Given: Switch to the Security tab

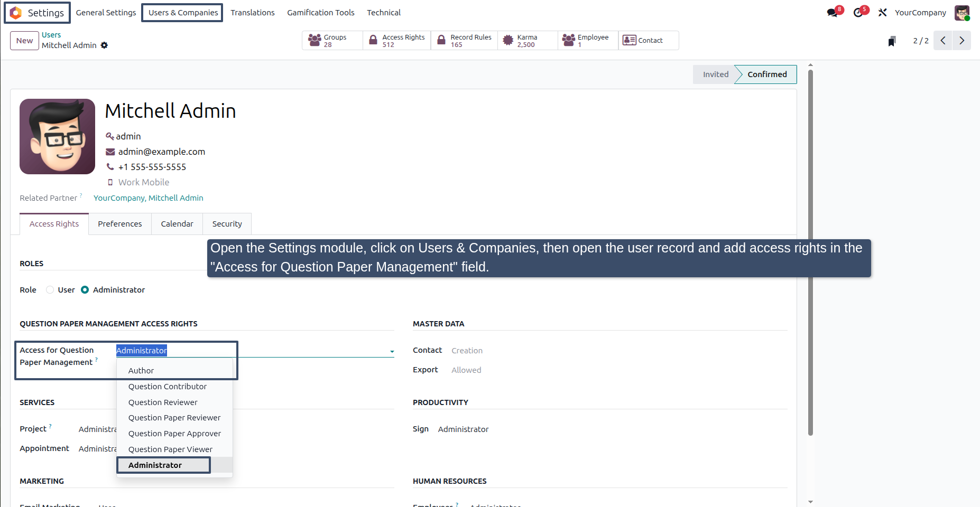Looking at the screenshot, I should [x=227, y=224].
